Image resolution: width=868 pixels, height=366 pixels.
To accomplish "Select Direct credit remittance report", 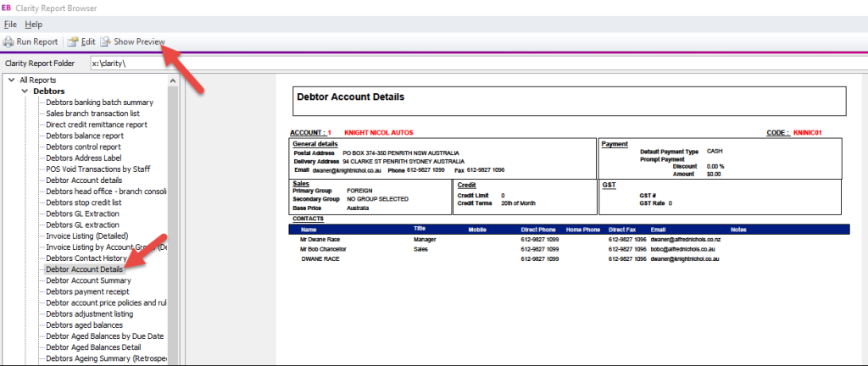I will (x=96, y=125).
